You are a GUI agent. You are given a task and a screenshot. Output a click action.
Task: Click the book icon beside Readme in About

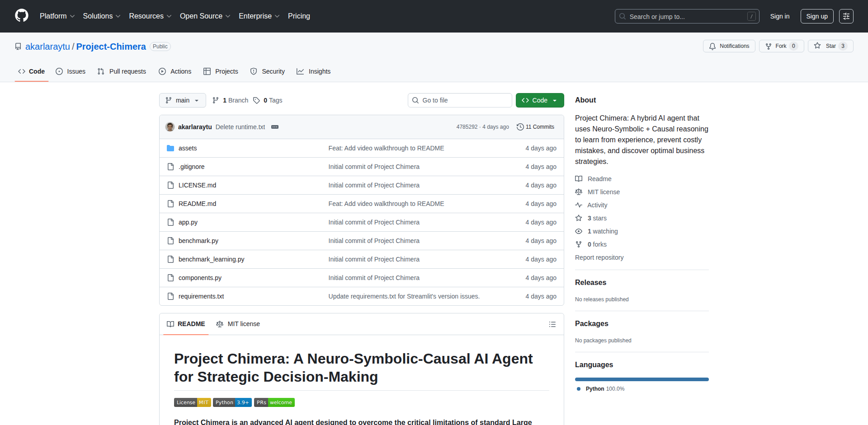pyautogui.click(x=579, y=179)
